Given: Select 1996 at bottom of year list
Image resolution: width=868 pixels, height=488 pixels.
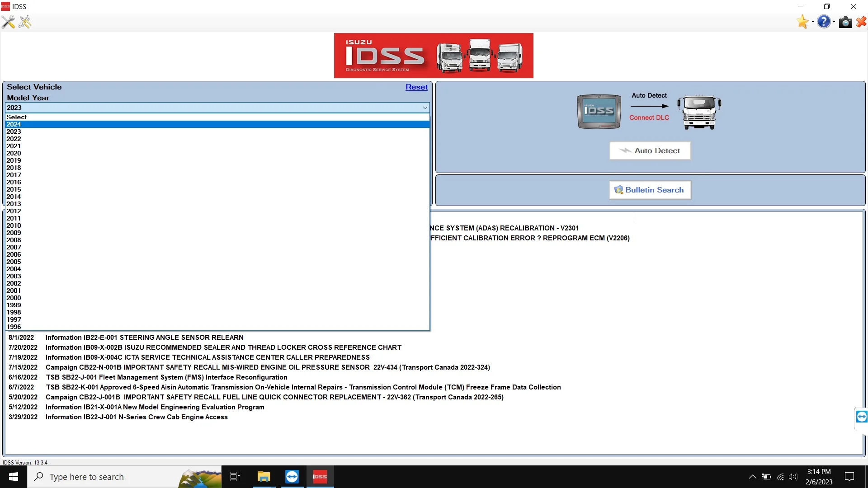Looking at the screenshot, I should pyautogui.click(x=217, y=327).
